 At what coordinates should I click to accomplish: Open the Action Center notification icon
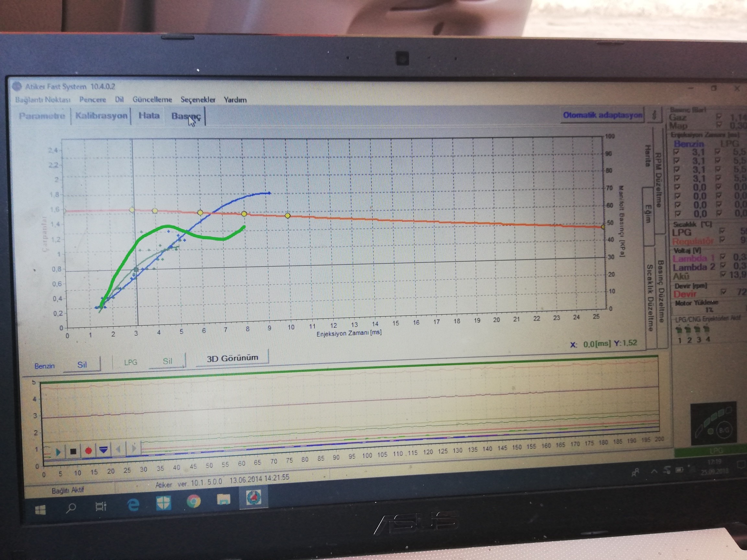741,465
